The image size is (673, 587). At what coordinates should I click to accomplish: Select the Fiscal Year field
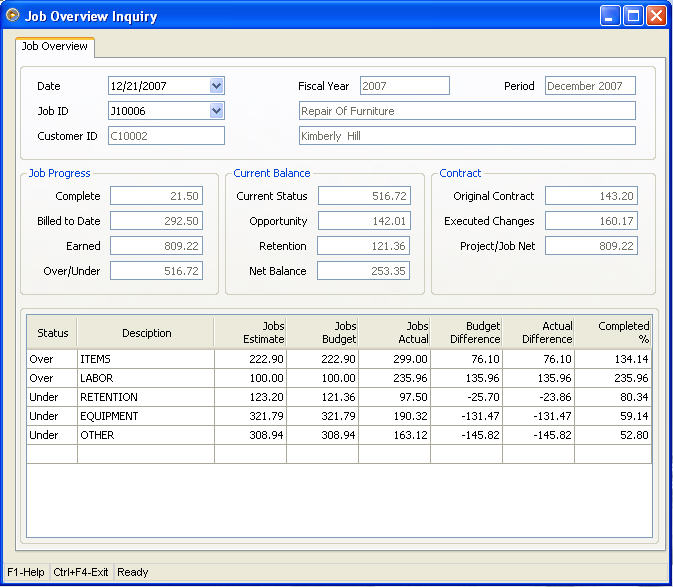click(404, 86)
